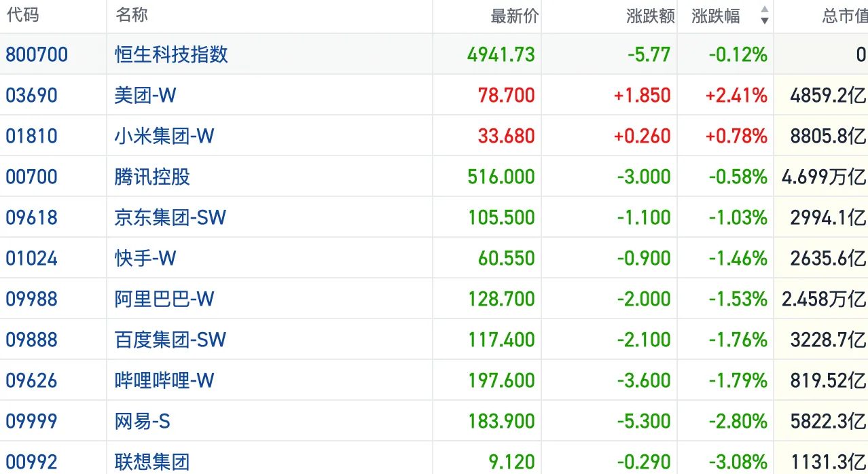
Task: Open the 腾讯控股 stock link
Action: point(152,177)
